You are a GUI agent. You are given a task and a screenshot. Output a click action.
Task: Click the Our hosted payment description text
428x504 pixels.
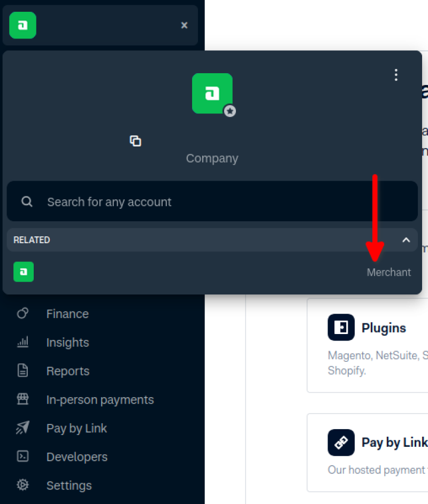pyautogui.click(x=378, y=470)
